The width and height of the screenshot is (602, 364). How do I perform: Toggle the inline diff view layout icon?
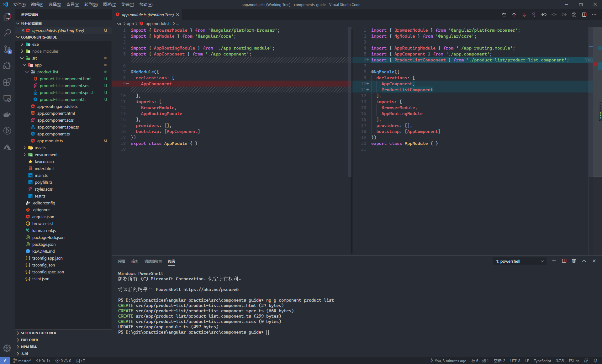click(584, 15)
